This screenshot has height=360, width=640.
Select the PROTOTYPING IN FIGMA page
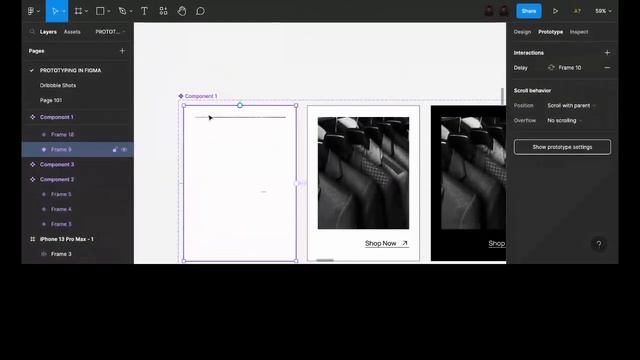(x=70, y=70)
